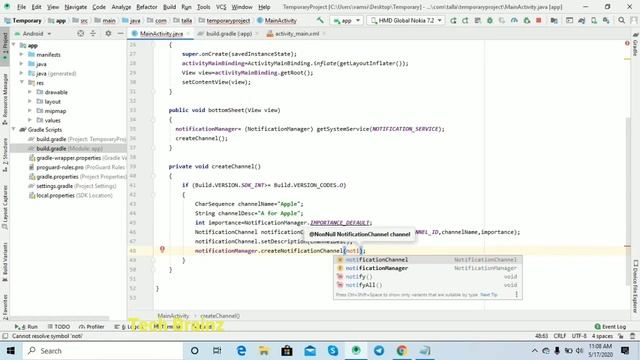Expand the java folder arrow

coord(21,64)
